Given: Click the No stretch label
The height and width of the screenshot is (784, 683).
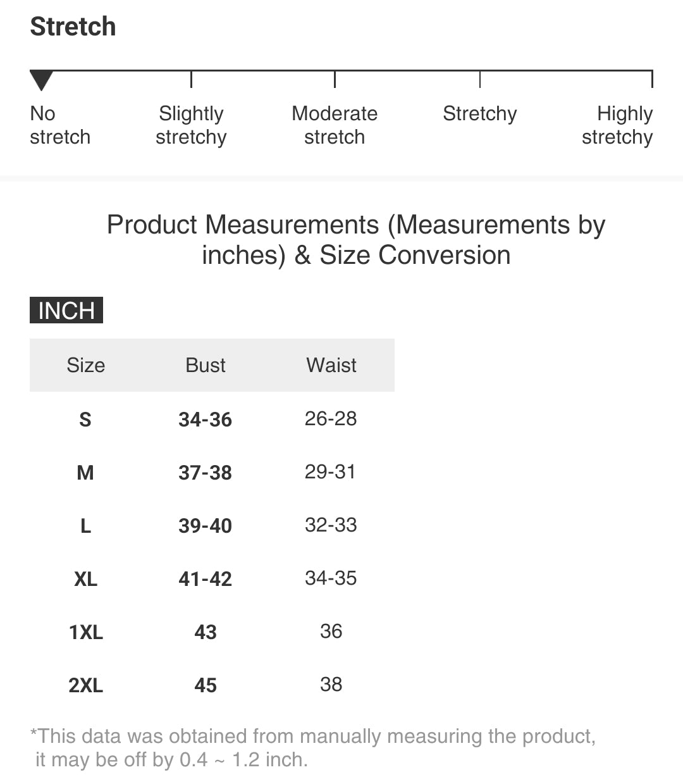Looking at the screenshot, I should (x=59, y=125).
